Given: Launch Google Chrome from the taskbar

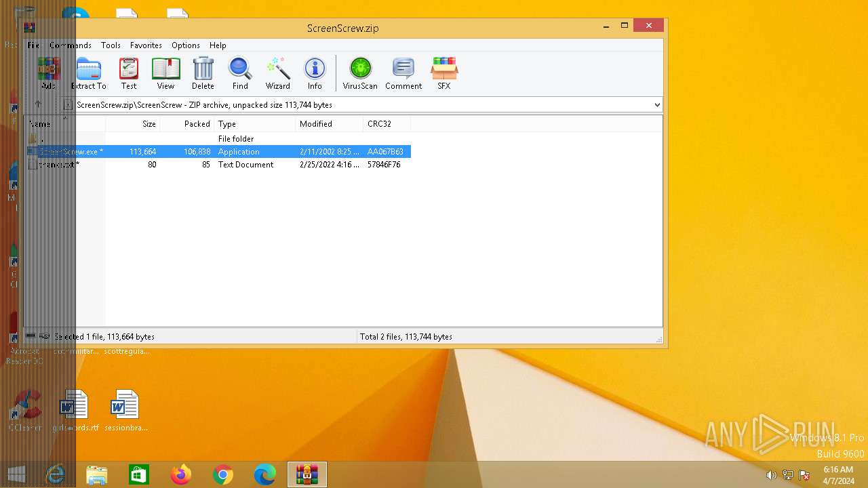Looking at the screenshot, I should click(x=223, y=475).
